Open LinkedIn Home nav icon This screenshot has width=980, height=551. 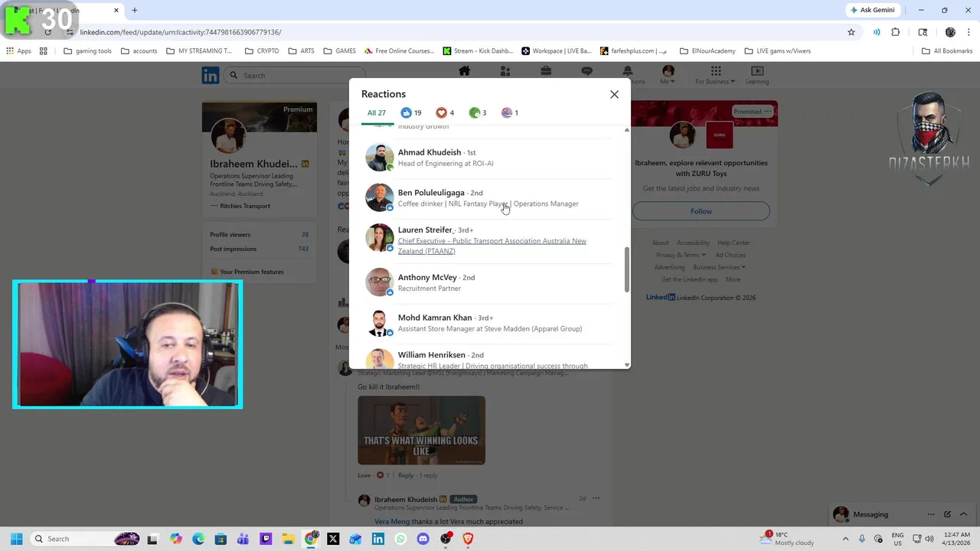(464, 71)
